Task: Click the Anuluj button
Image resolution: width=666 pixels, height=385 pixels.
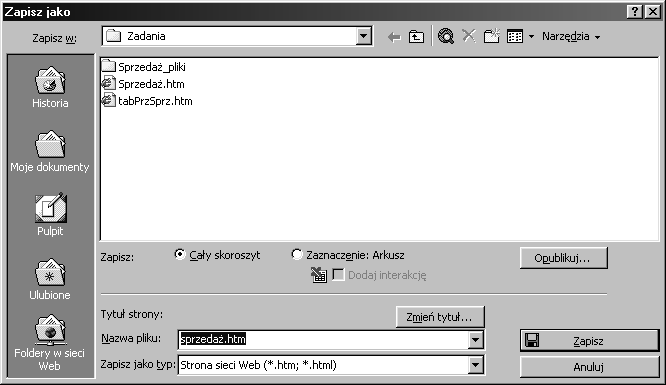Action: (590, 367)
